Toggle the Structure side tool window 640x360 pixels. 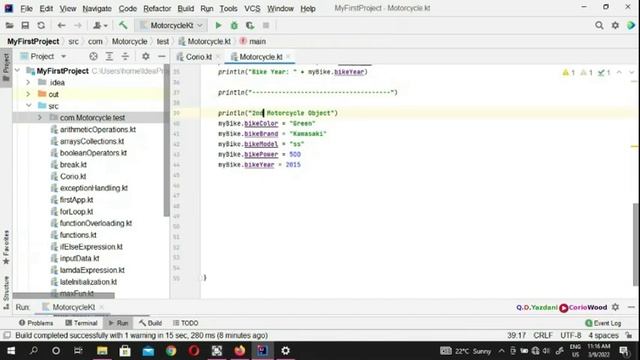6,293
